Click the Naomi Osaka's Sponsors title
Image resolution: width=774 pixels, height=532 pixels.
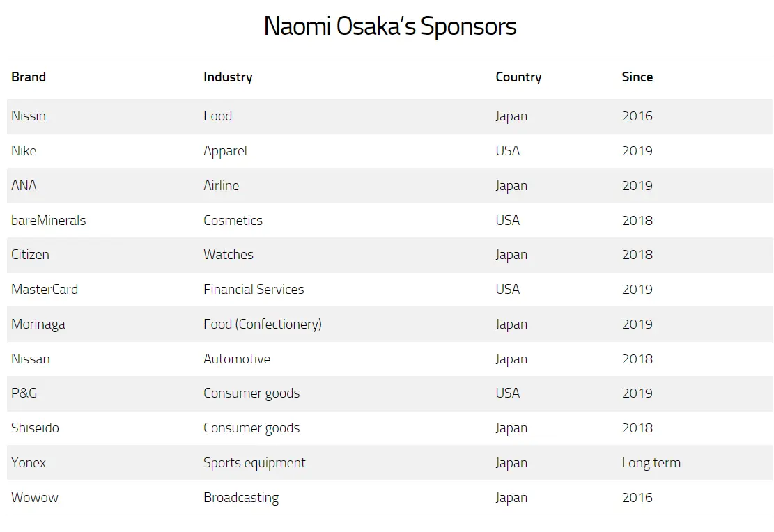tap(390, 26)
